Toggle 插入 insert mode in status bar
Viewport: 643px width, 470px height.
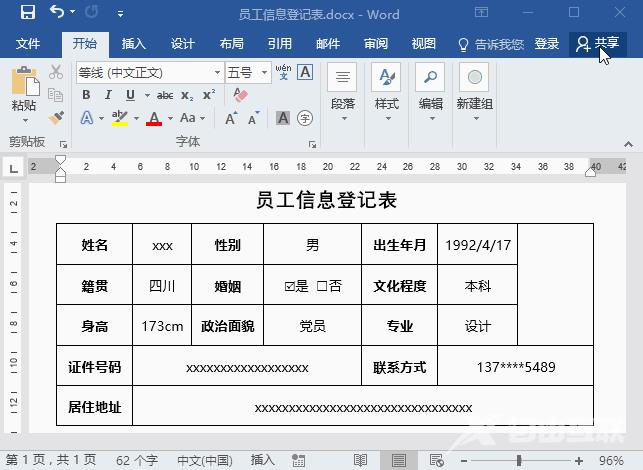click(263, 460)
